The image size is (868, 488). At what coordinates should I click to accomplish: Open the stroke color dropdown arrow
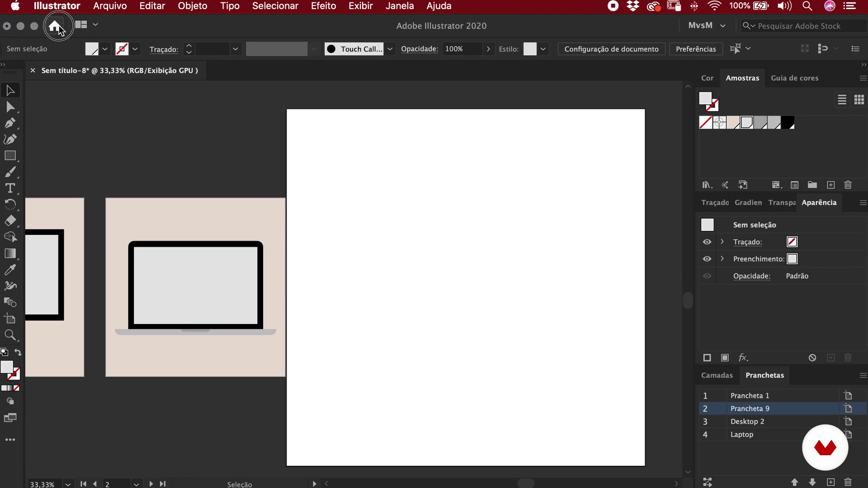click(x=135, y=49)
